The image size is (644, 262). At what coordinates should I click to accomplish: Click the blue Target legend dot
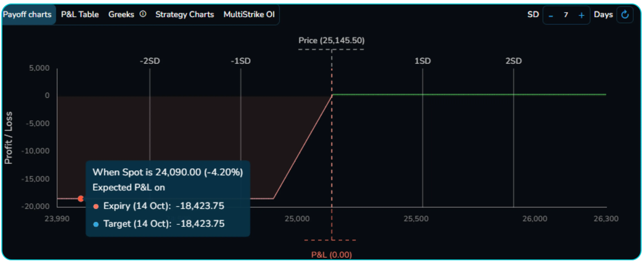96,224
